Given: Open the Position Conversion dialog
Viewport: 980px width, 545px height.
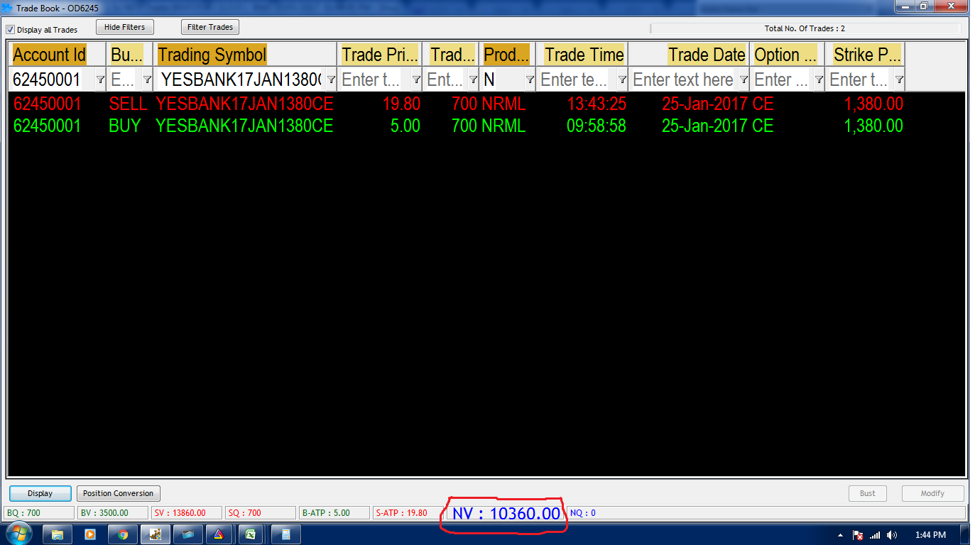Looking at the screenshot, I should click(118, 493).
